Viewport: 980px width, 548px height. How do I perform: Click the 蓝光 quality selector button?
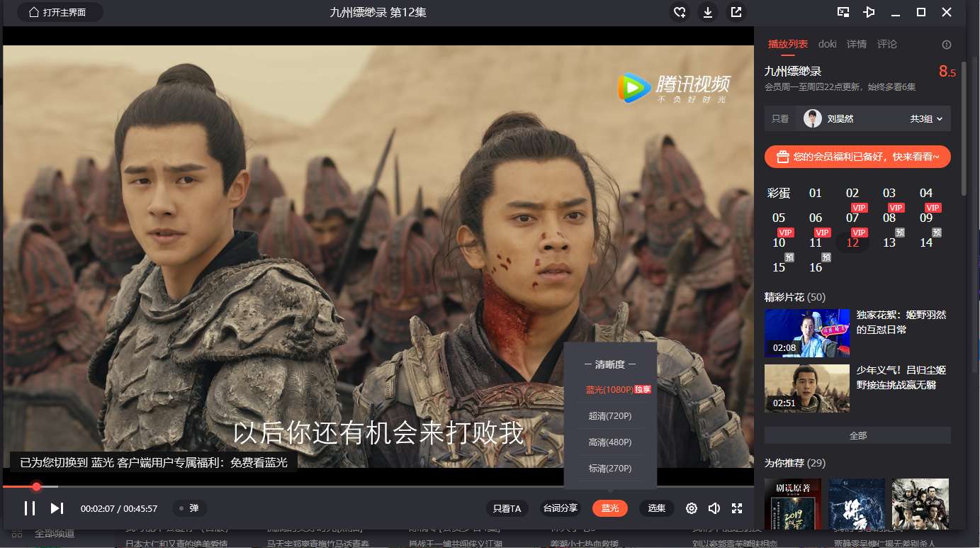pyautogui.click(x=610, y=508)
